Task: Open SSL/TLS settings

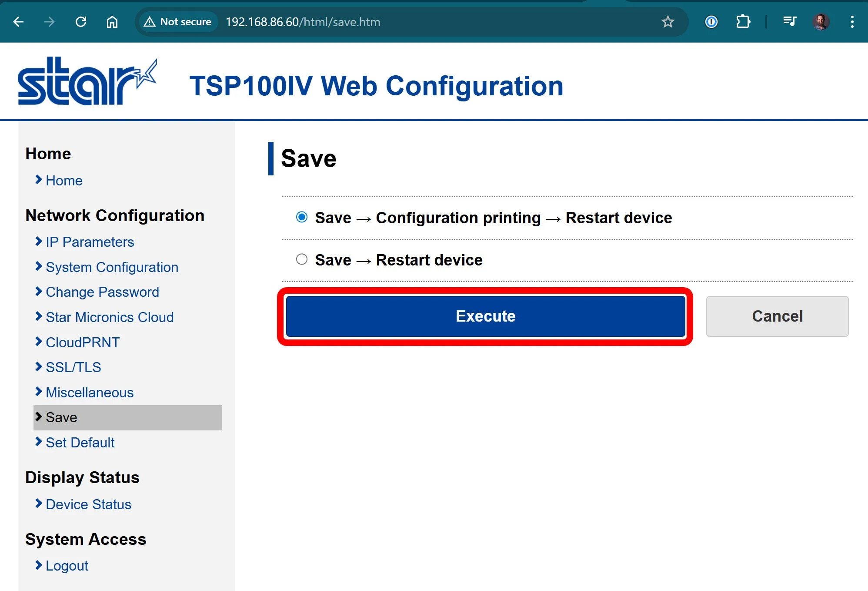Action: 73,367
